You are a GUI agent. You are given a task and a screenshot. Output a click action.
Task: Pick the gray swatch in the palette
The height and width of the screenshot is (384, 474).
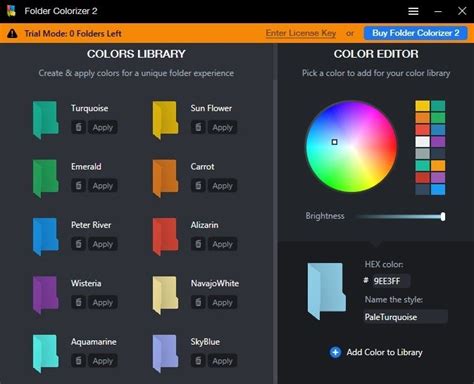pyautogui.click(x=422, y=154)
